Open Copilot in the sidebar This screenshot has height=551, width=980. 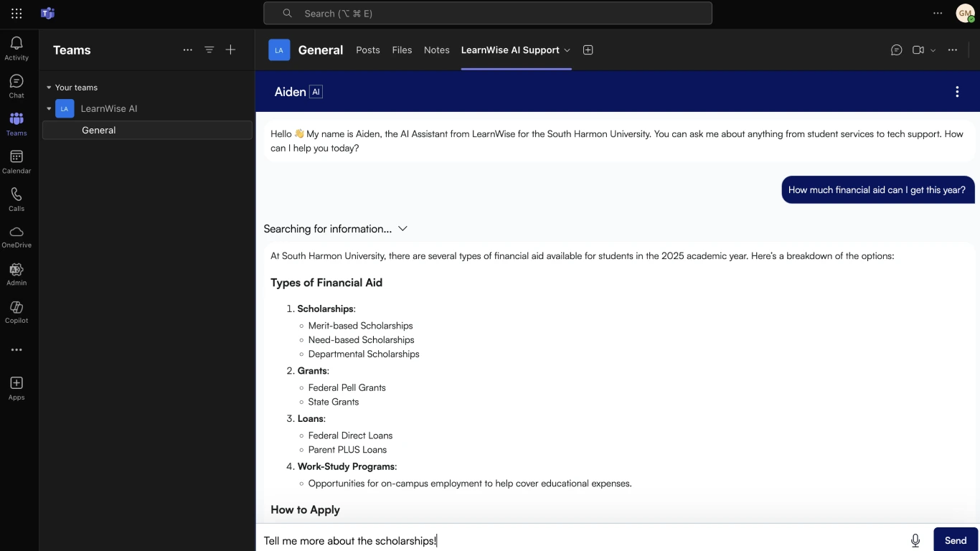tap(17, 311)
